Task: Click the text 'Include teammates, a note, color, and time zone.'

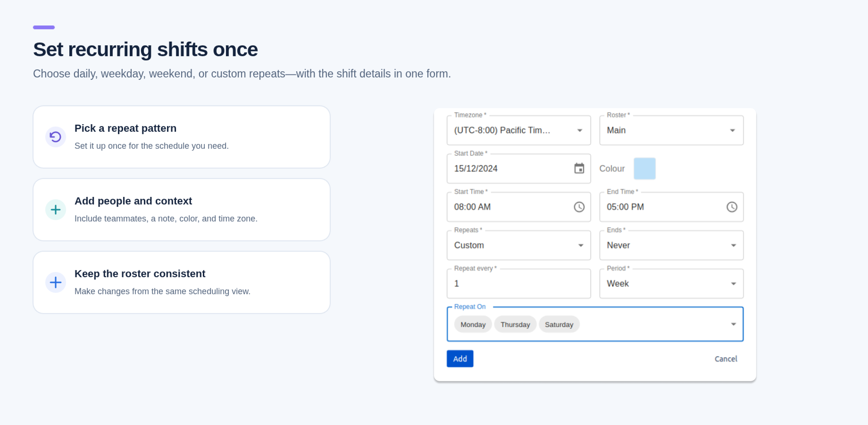Action: [166, 219]
